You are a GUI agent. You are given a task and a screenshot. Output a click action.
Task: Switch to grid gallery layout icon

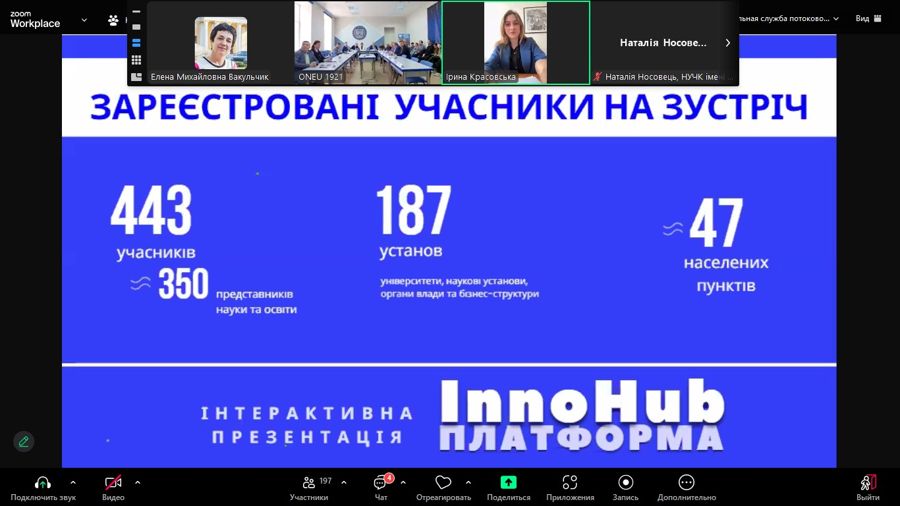click(x=136, y=60)
